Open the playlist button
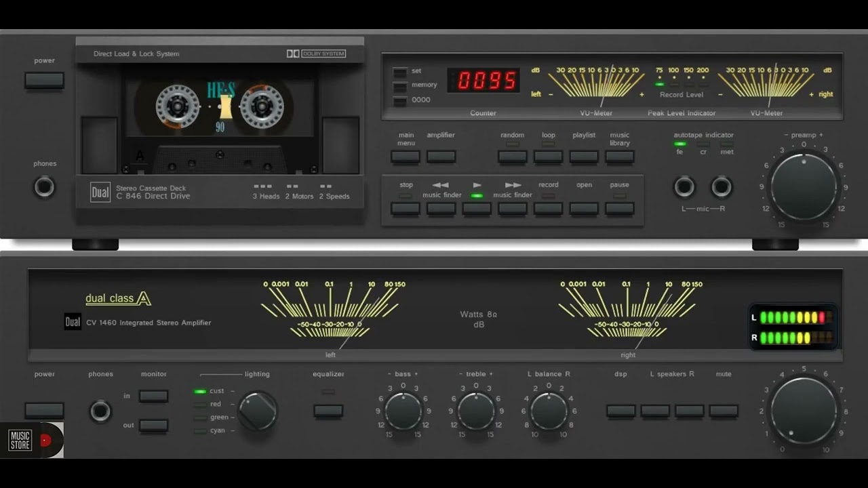868x488 pixels. pos(584,157)
